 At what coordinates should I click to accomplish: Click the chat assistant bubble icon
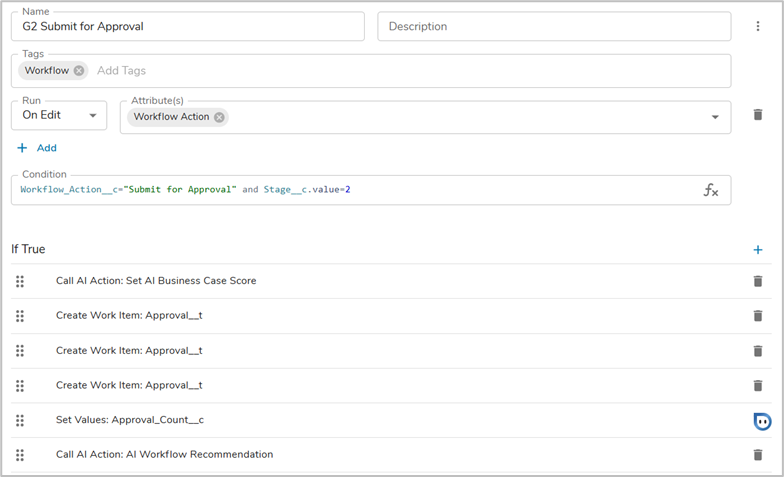(x=762, y=421)
